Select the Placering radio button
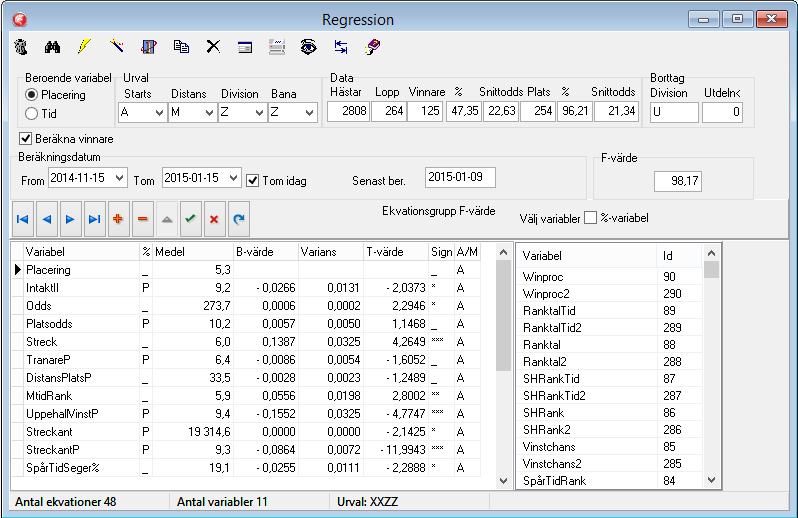Screen dimensions: 798x518 tap(32, 95)
